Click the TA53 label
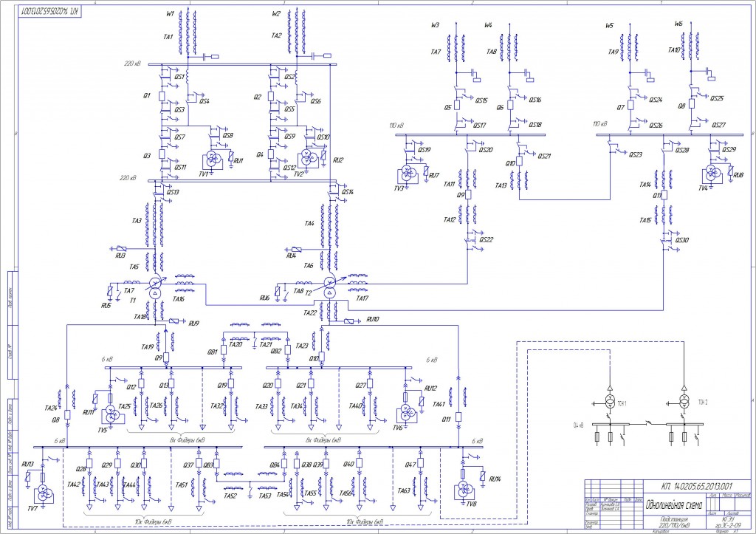 pyautogui.click(x=265, y=496)
